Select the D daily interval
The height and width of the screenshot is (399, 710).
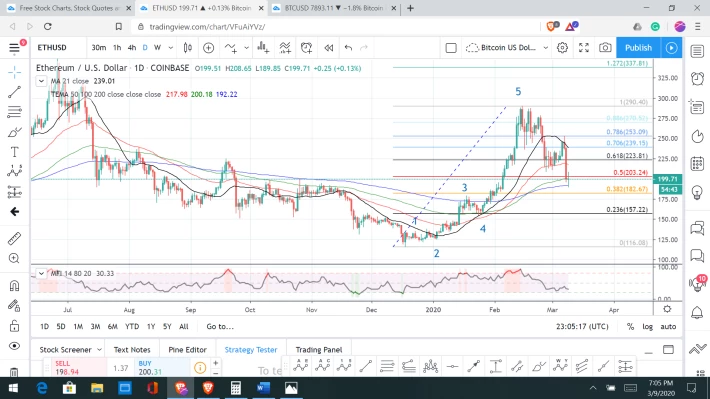(x=145, y=48)
